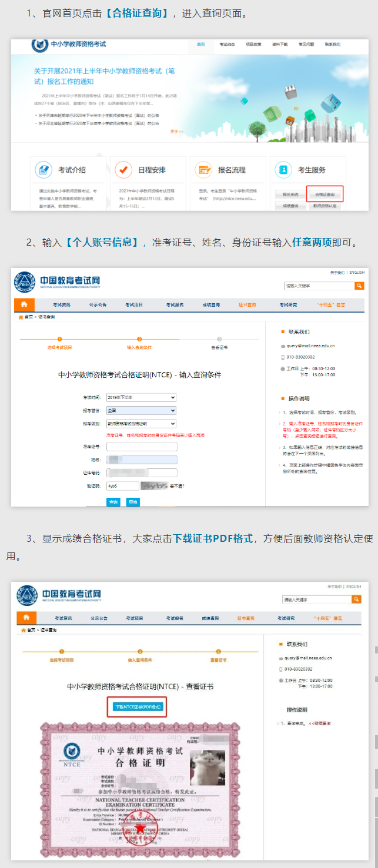This screenshot has height=868, width=378.
Task: Open 考试项目 on the query-condition page navbar
Action: pyautogui.click(x=134, y=305)
